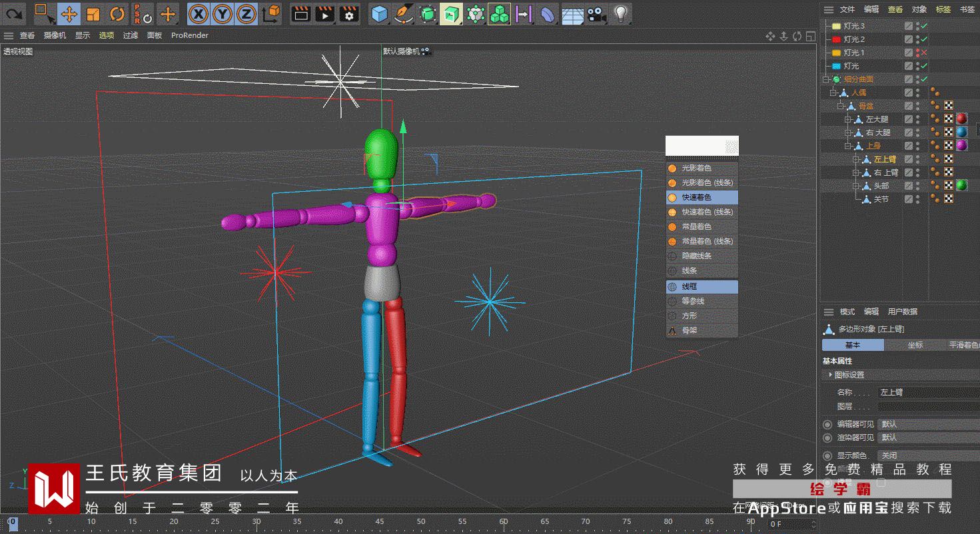Open the spline Pen tool
This screenshot has height=534, width=980.
(x=404, y=13)
